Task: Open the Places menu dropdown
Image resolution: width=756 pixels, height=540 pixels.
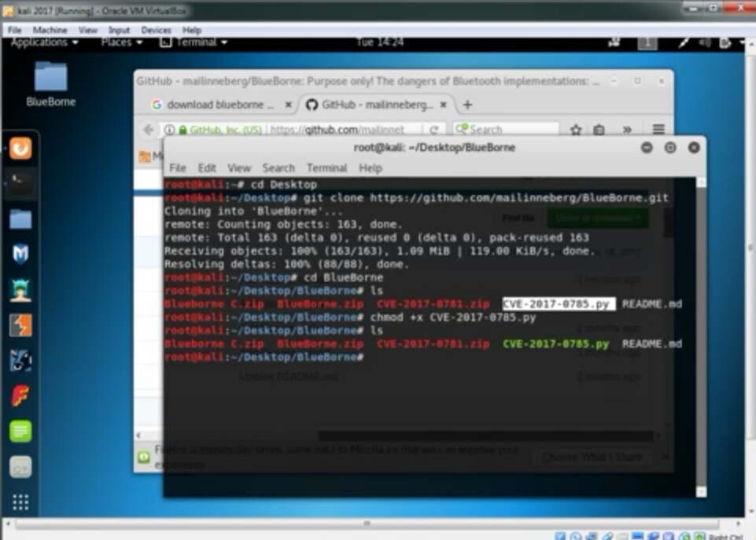Action: 121,42
